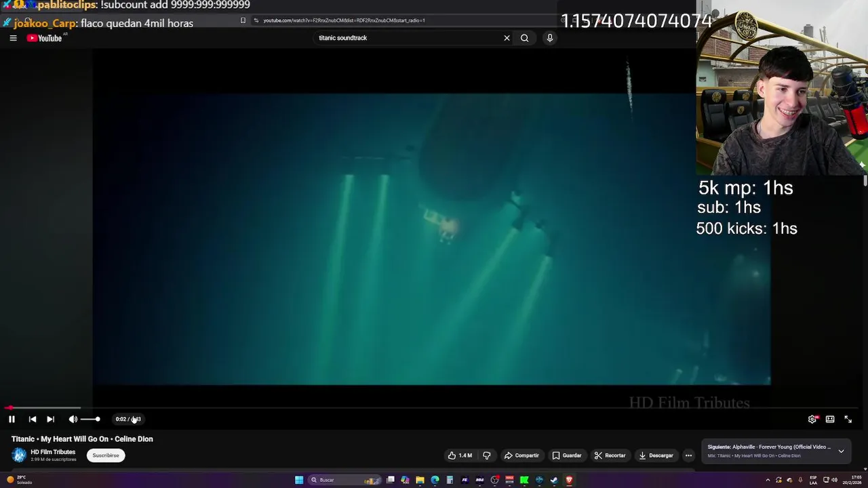Save video with Guardar button

coord(567,455)
